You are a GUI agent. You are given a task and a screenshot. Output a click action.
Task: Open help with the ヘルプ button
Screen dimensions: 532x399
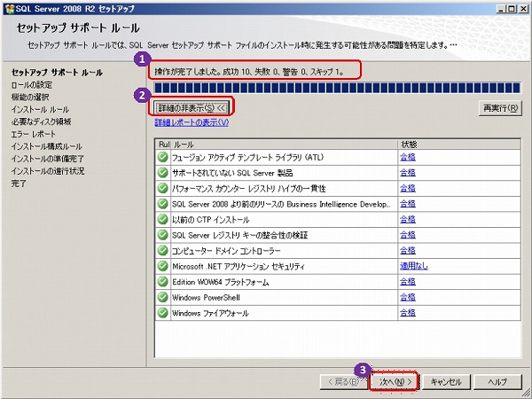point(497,382)
